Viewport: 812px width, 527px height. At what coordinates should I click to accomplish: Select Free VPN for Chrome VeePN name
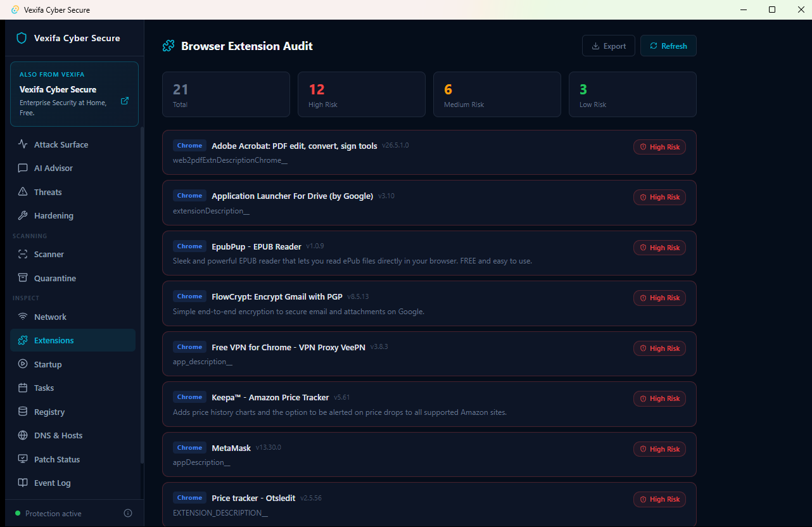(x=289, y=347)
